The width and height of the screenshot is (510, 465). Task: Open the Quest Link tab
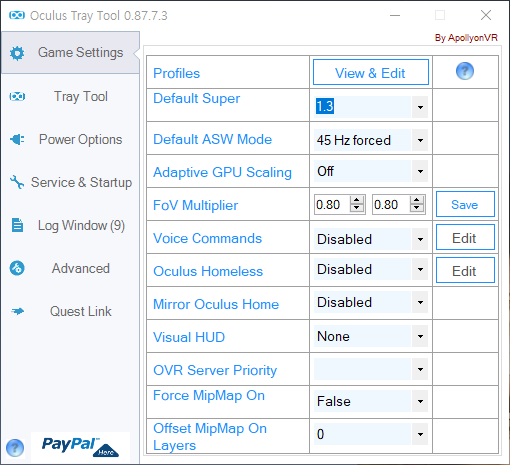click(x=70, y=311)
